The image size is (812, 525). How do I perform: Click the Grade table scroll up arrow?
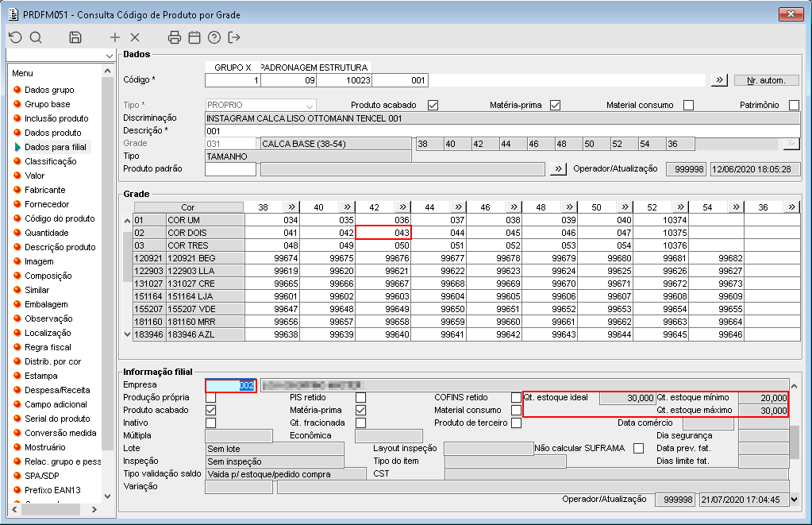click(x=127, y=221)
